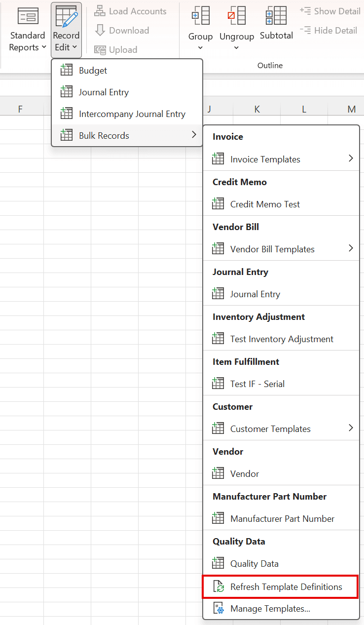Click the Budget table icon

pos(66,70)
